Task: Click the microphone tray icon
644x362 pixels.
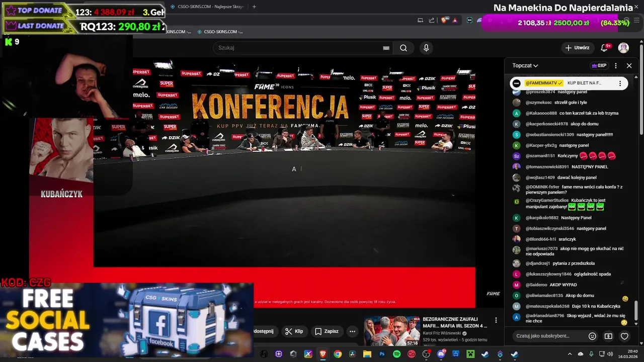Action: point(591,354)
